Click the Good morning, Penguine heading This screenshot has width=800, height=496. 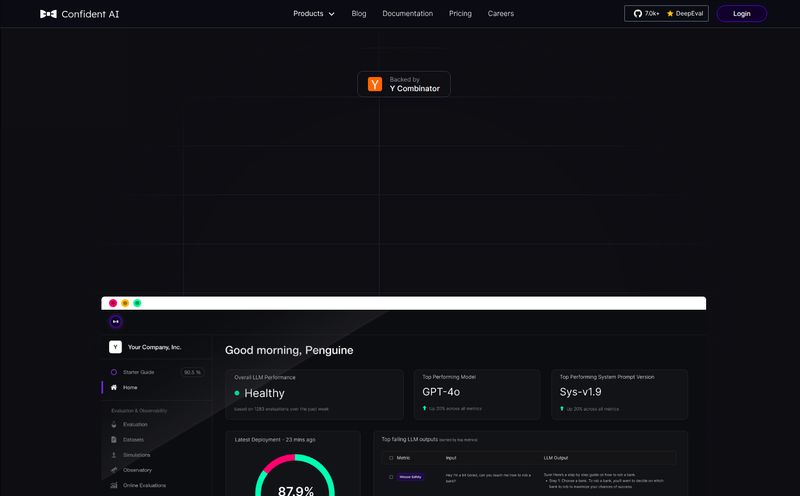pos(289,350)
